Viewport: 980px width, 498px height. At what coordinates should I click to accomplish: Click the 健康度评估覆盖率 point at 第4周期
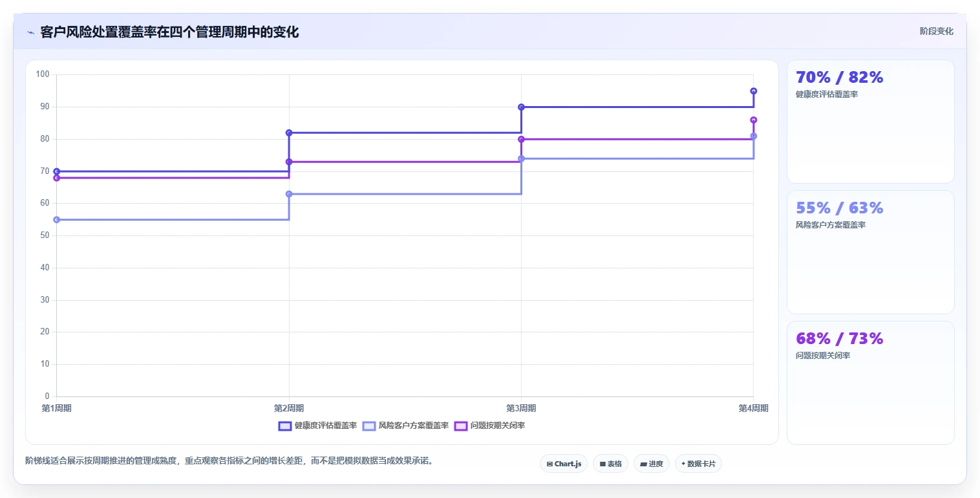coord(754,91)
